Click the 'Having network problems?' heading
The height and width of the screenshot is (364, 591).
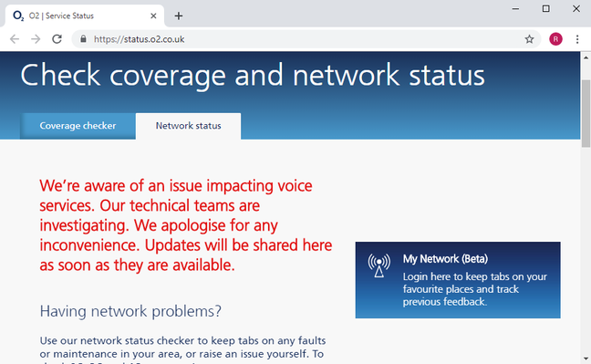point(130,311)
